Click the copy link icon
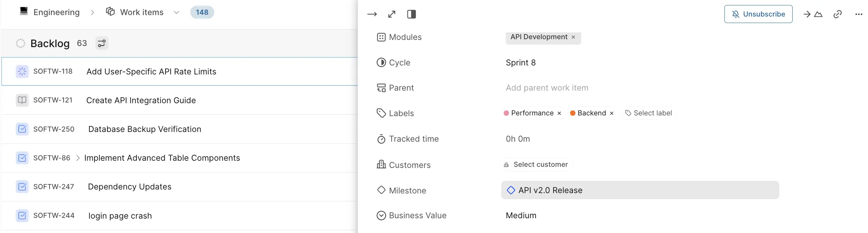868x233 pixels. pyautogui.click(x=837, y=14)
